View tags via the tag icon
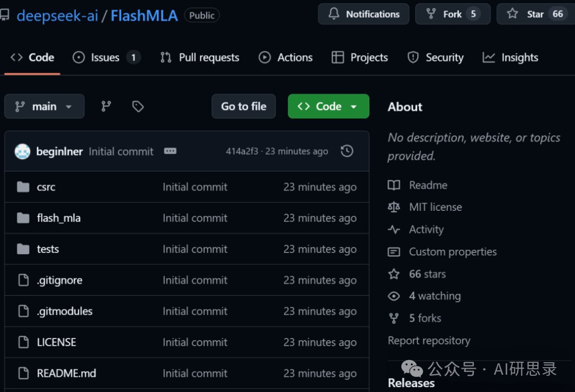Viewport: 575px width, 392px height. point(138,107)
